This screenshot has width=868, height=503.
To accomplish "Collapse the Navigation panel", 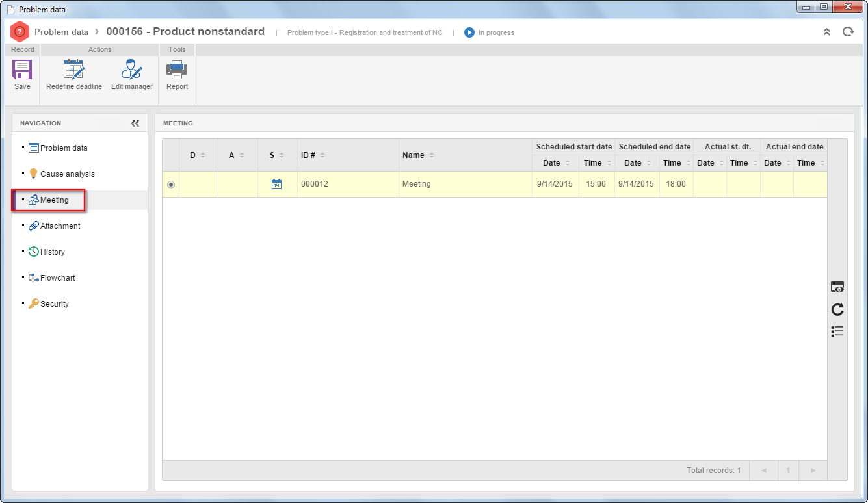I will 135,123.
